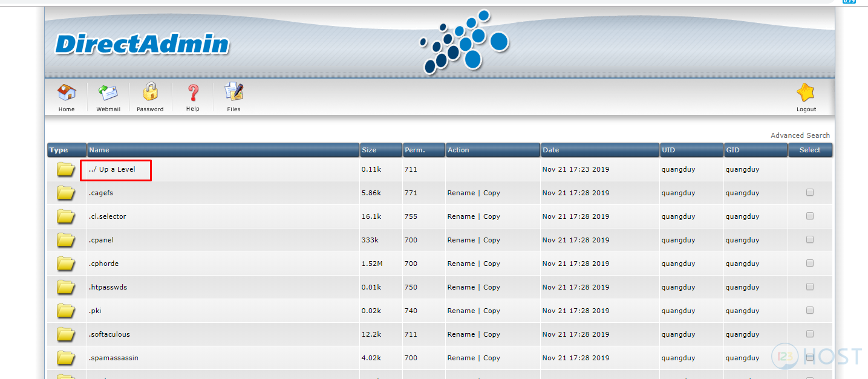Open the .cpanel folder link
The width and height of the screenshot is (868, 379).
pyautogui.click(x=101, y=241)
